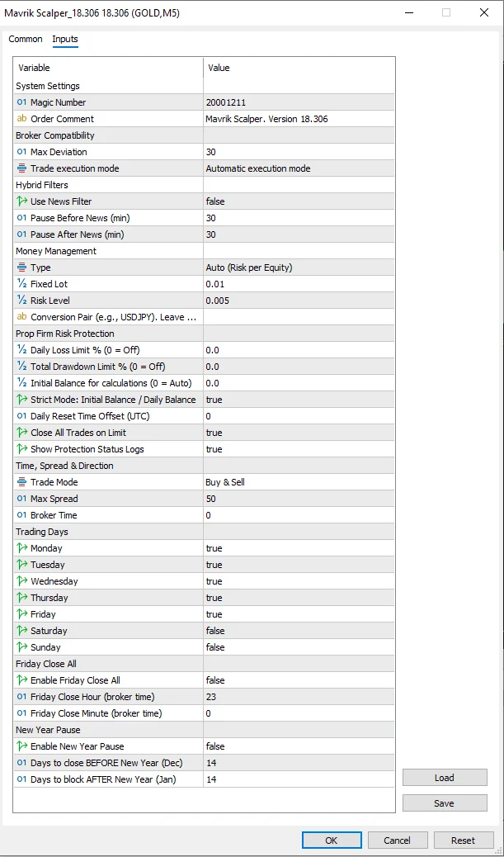
Task: Open the Automatic execution mode value dropdown
Action: click(299, 168)
